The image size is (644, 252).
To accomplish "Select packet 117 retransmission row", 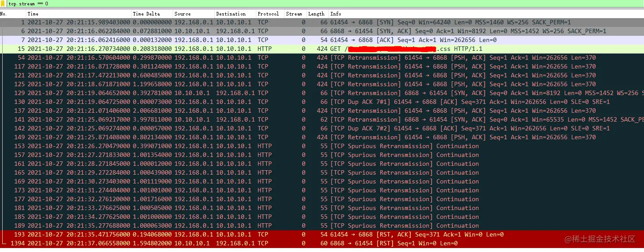I will tap(322, 66).
